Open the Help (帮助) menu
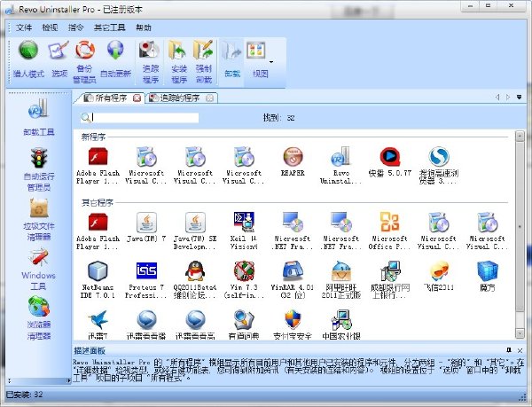The width and height of the screenshot is (532, 407). [x=143, y=27]
